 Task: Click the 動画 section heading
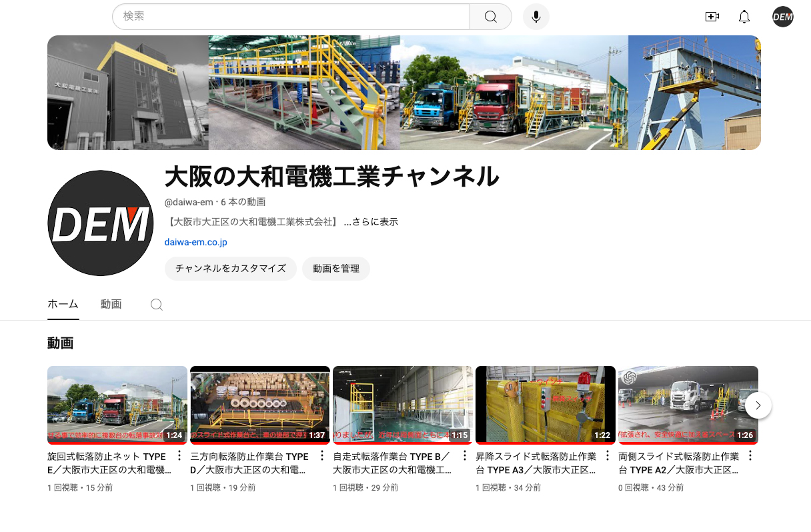pyautogui.click(x=60, y=343)
